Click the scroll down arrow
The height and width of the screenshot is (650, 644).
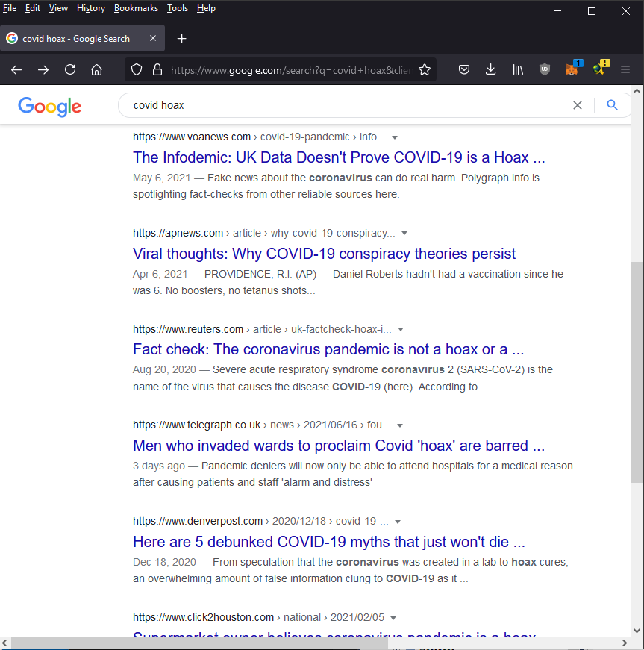point(637,631)
